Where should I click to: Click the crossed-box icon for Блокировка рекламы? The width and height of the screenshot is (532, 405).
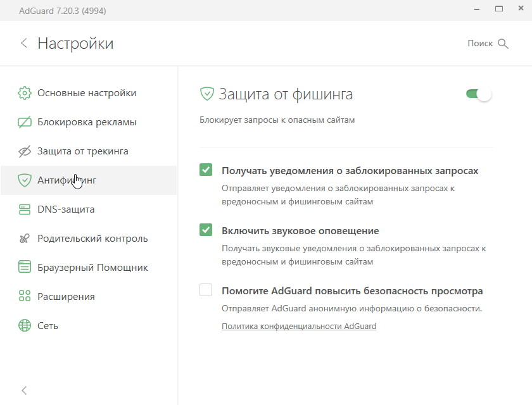[25, 122]
